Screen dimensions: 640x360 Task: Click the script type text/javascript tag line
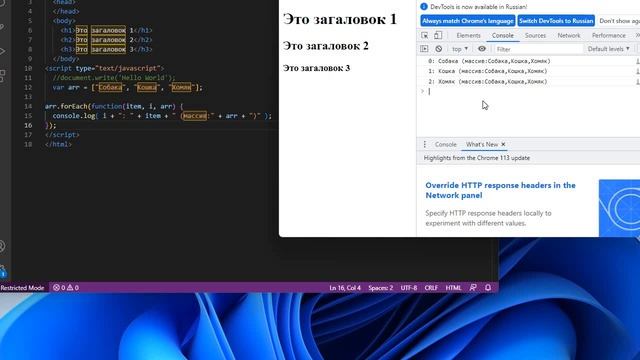pyautogui.click(x=104, y=68)
